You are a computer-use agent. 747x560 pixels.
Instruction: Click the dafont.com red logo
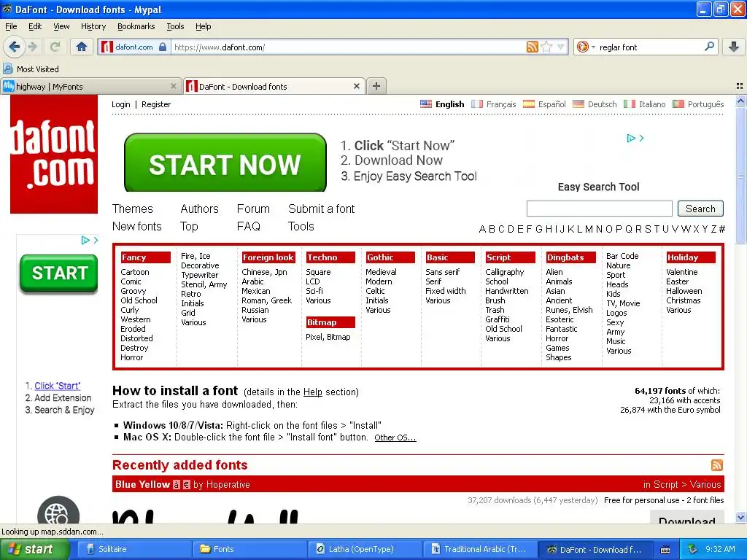[54, 154]
